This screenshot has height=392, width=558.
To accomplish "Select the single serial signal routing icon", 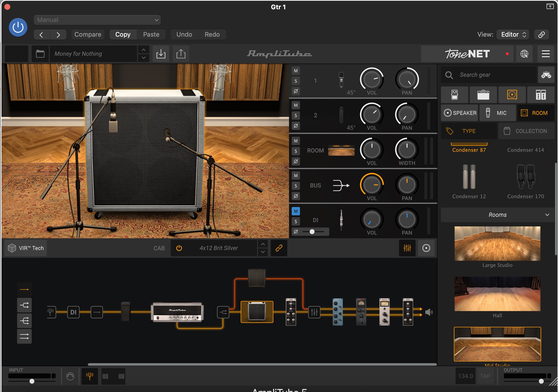I will point(24,290).
